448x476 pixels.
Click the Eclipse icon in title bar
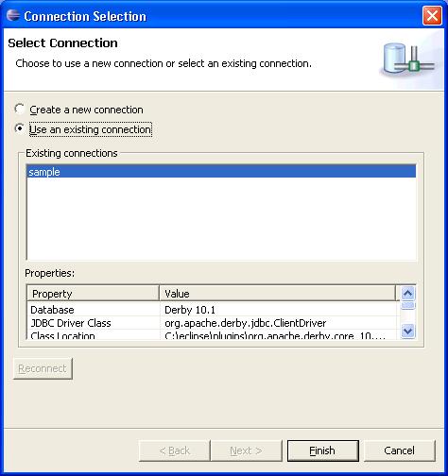[x=13, y=15]
